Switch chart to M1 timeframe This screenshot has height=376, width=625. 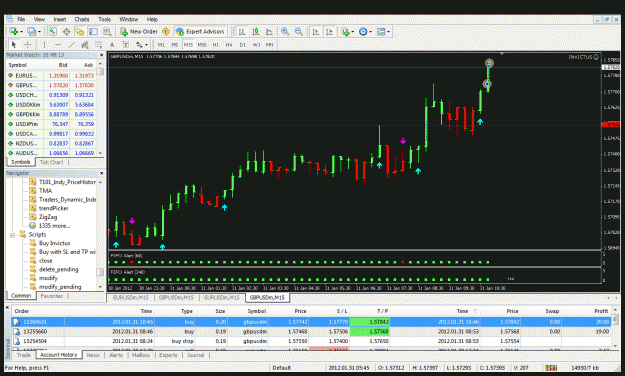(161, 45)
